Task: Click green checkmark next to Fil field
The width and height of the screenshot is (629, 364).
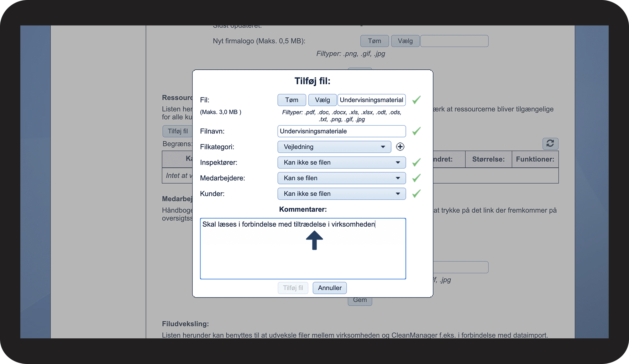Action: (416, 100)
